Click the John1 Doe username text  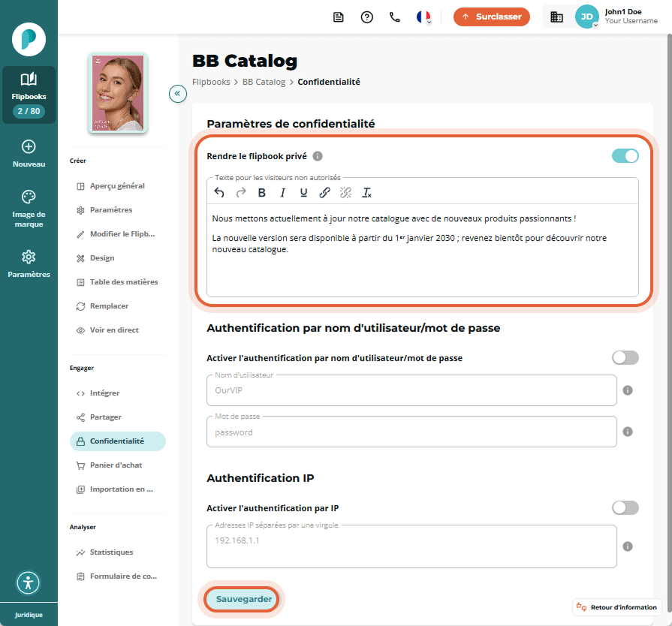tap(623, 12)
